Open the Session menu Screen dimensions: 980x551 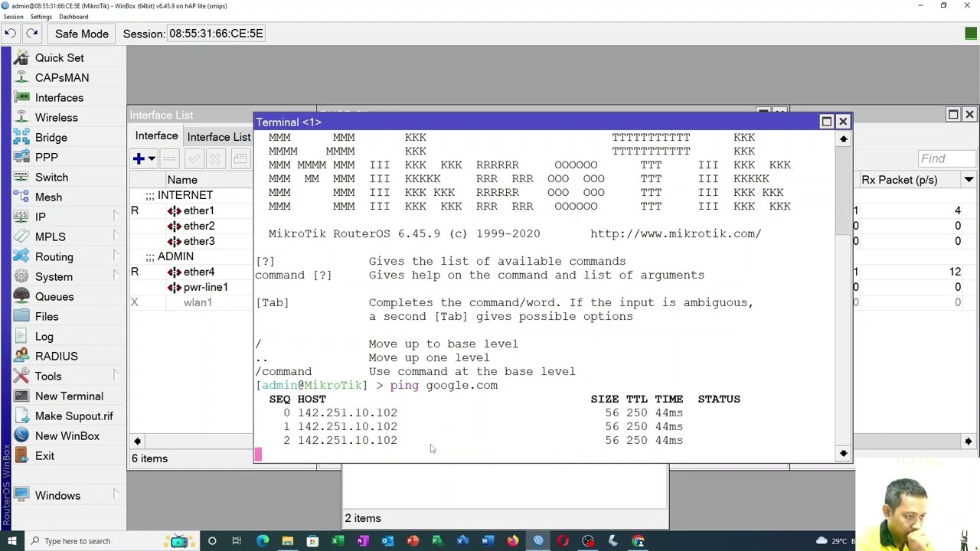click(13, 17)
